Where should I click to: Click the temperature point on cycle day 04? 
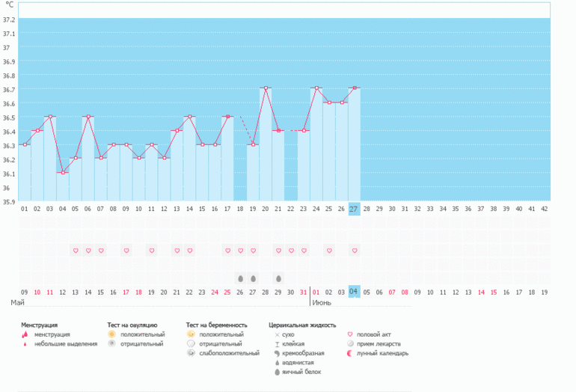(x=63, y=172)
